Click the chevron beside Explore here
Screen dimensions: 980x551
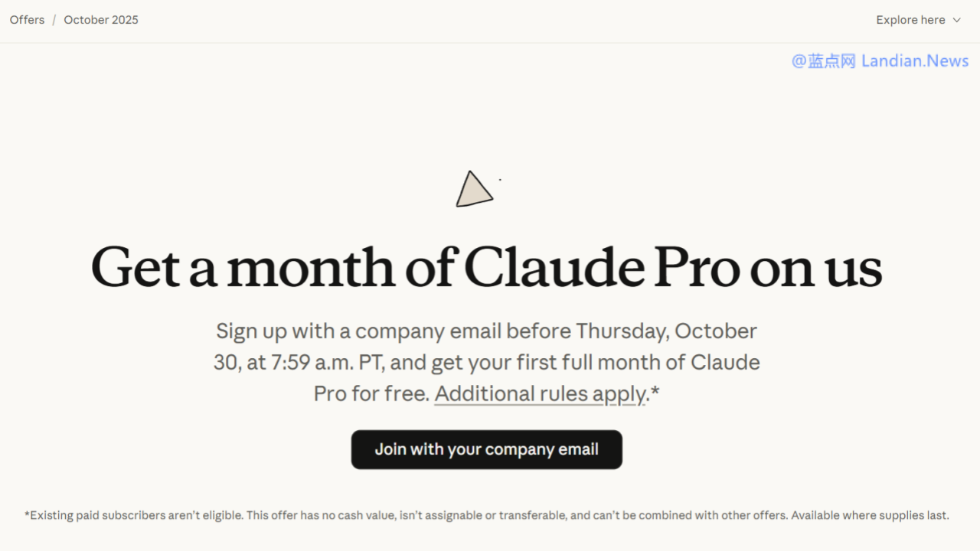956,21
